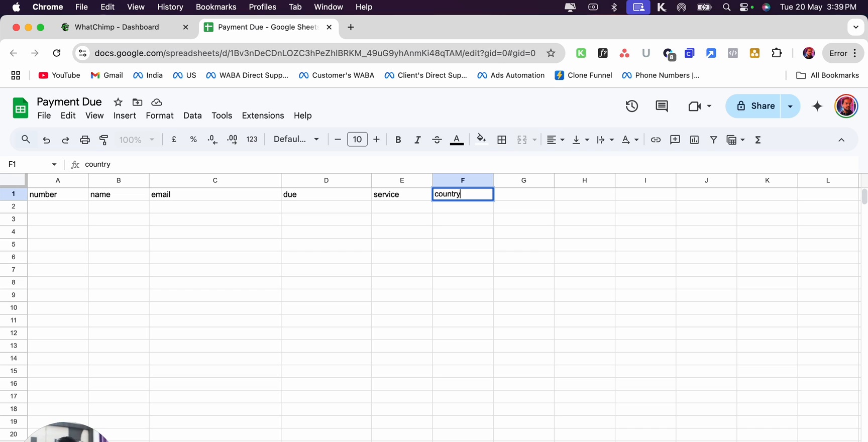Activate the paint format tool
868x442 pixels.
click(104, 140)
